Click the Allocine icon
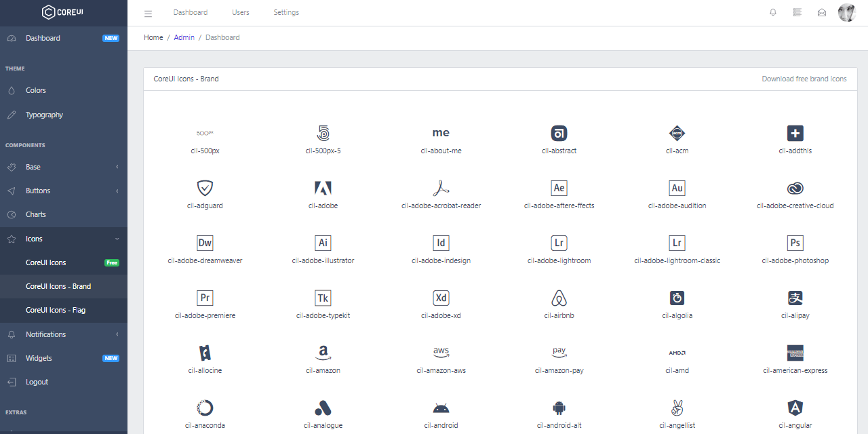868x434 pixels. click(205, 353)
